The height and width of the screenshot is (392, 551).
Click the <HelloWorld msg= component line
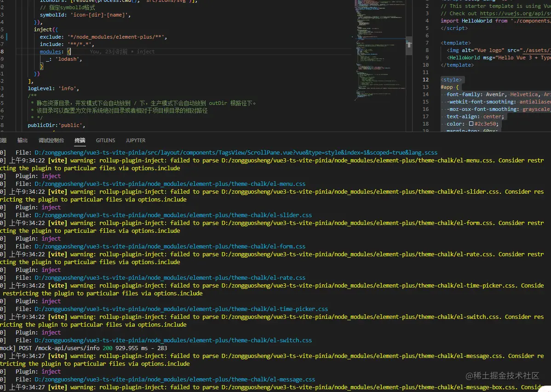498,58
